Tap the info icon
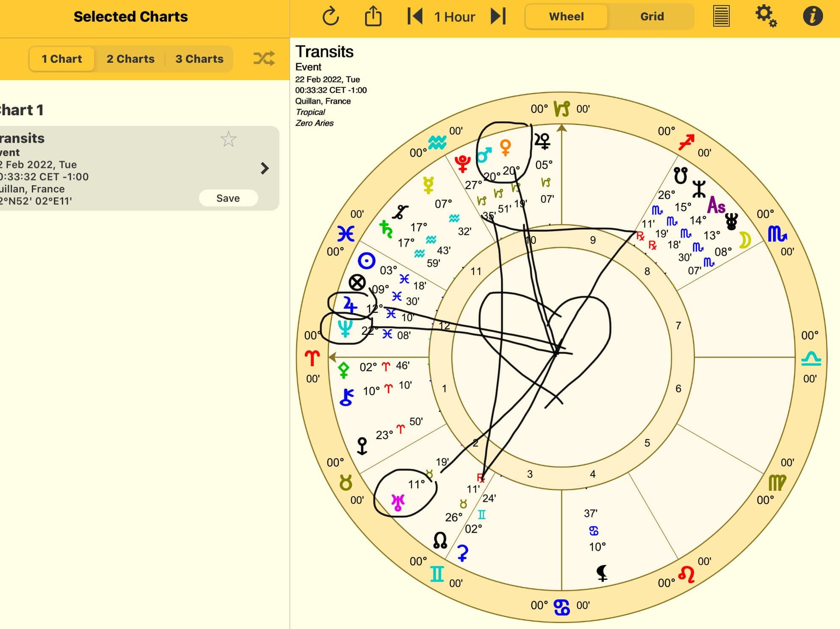 click(813, 17)
